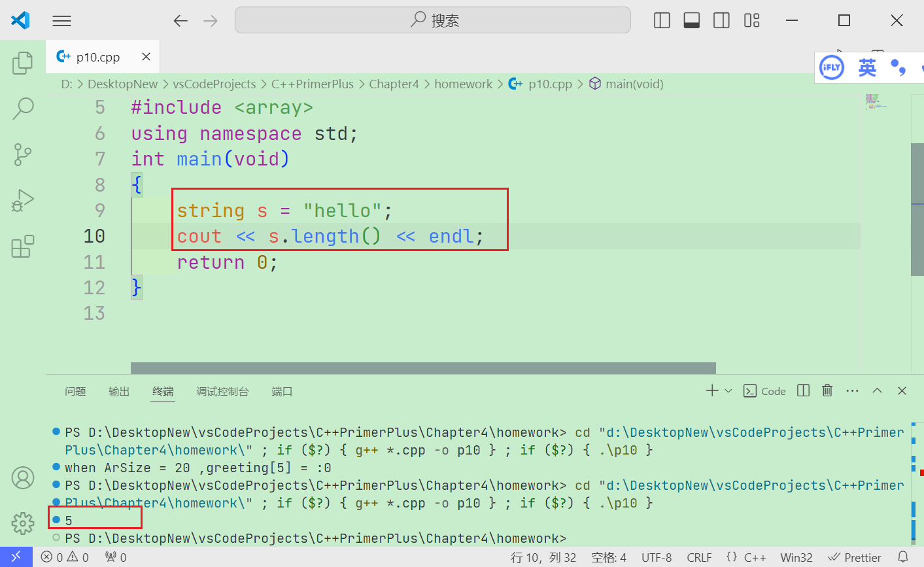This screenshot has width=924, height=567.
Task: Change line endings via CRLF
Action: click(x=699, y=557)
